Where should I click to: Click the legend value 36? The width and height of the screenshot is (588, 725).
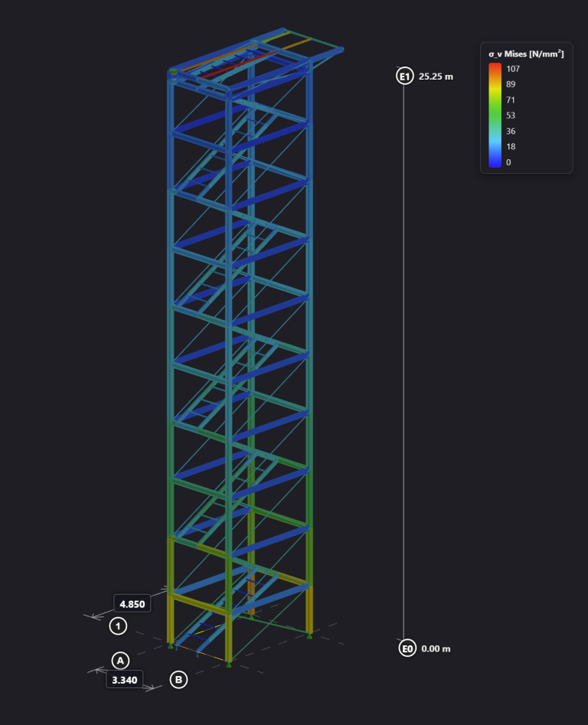pos(511,131)
